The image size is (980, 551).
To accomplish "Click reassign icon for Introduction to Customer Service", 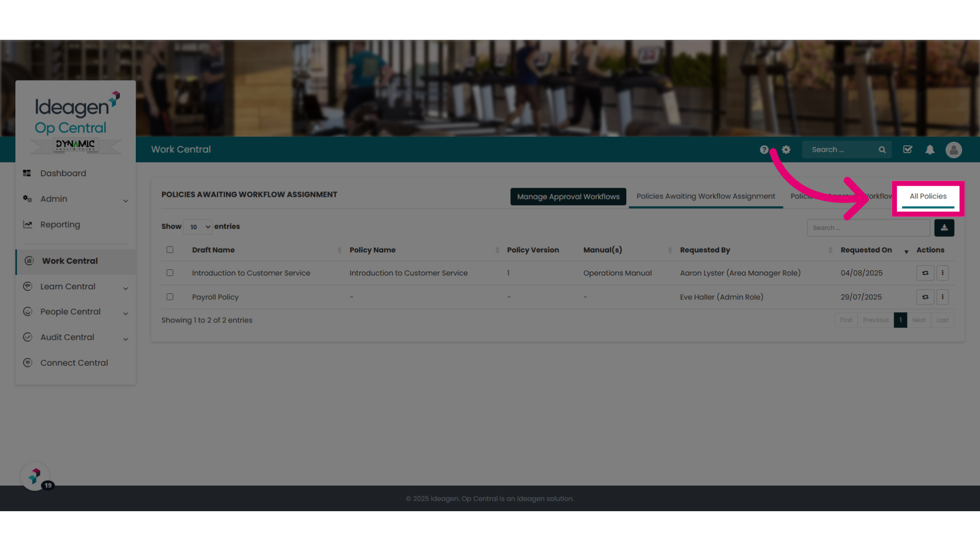I will (x=925, y=273).
